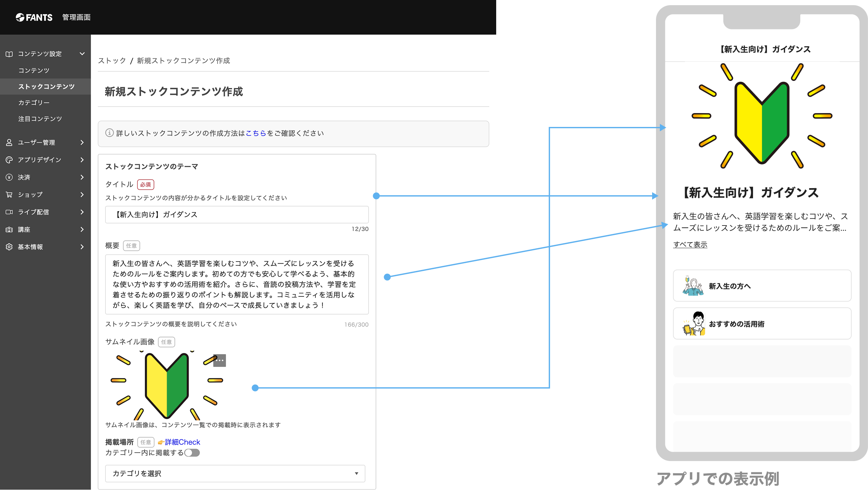This screenshot has height=491, width=868.
Task: Click the FANTS logo in header
Action: [x=34, y=17]
